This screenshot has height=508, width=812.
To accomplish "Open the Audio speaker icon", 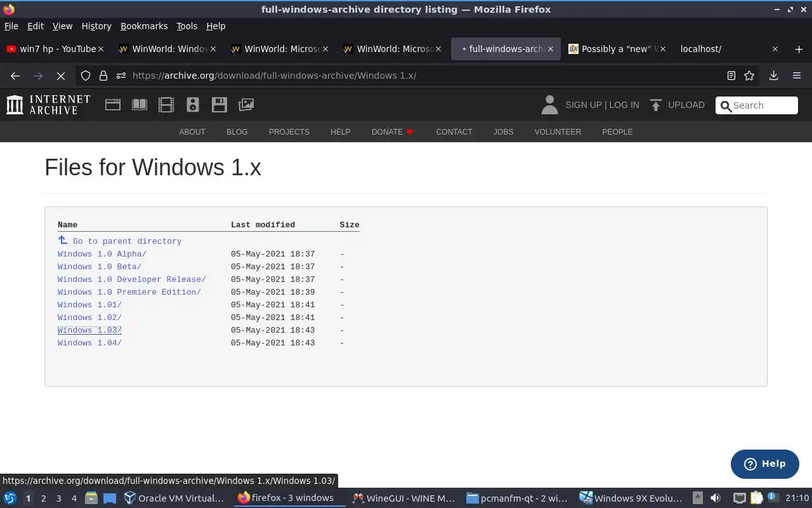I will click(x=193, y=105).
